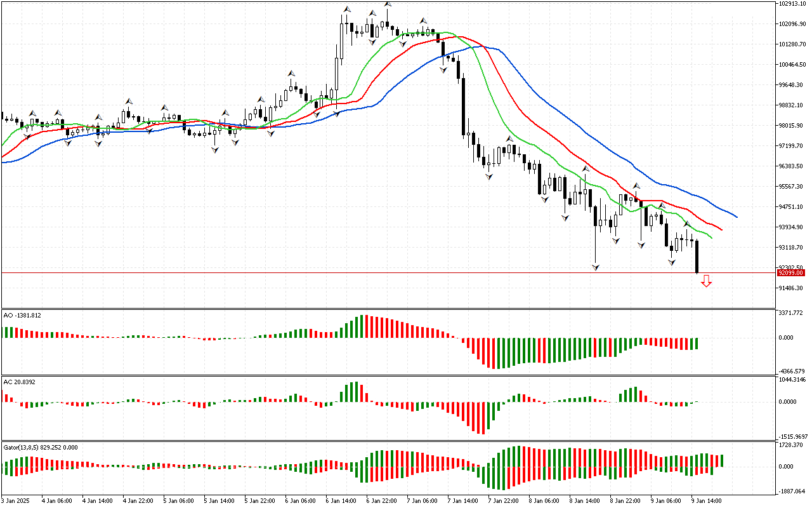812x508 pixels.
Task: Select price axis value 97199.70
Action: click(791, 146)
